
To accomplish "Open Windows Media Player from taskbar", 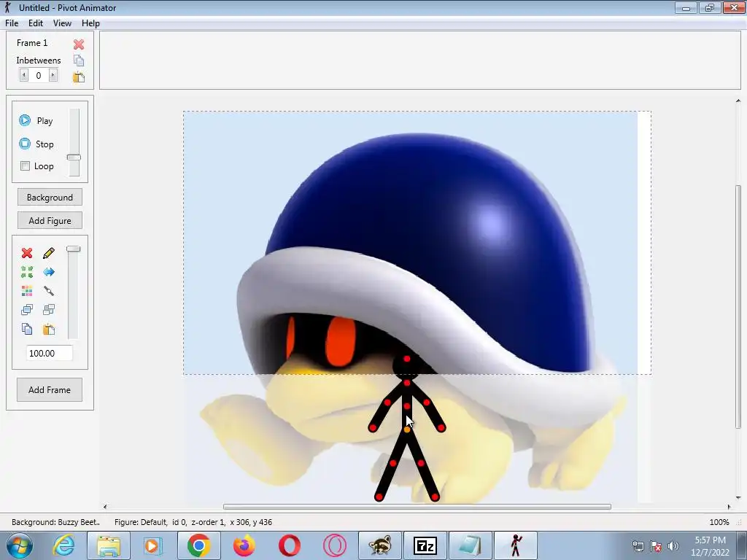I will (x=153, y=545).
